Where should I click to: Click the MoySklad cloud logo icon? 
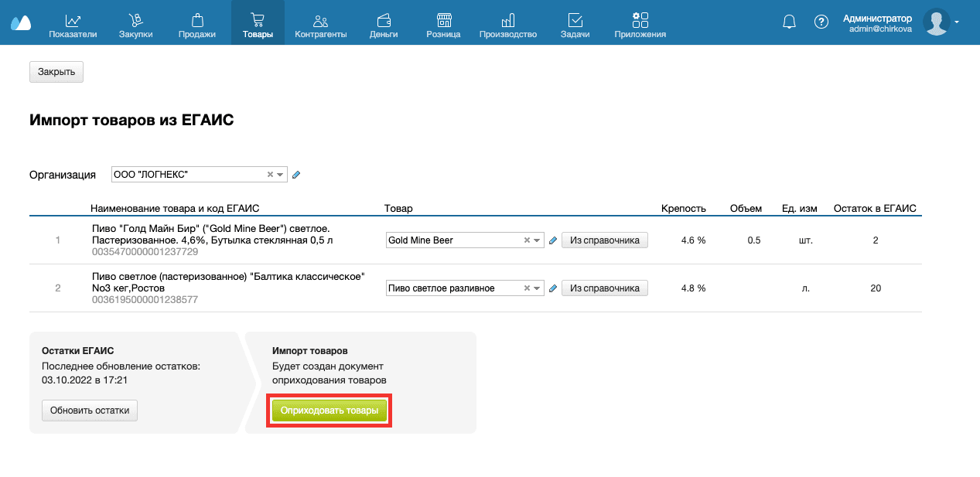tap(21, 22)
